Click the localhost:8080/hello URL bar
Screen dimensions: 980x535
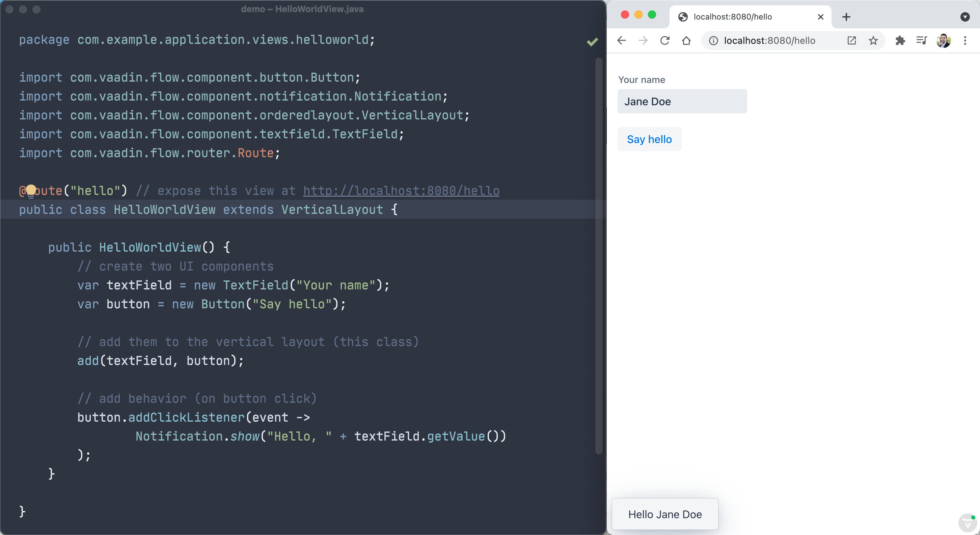click(769, 41)
